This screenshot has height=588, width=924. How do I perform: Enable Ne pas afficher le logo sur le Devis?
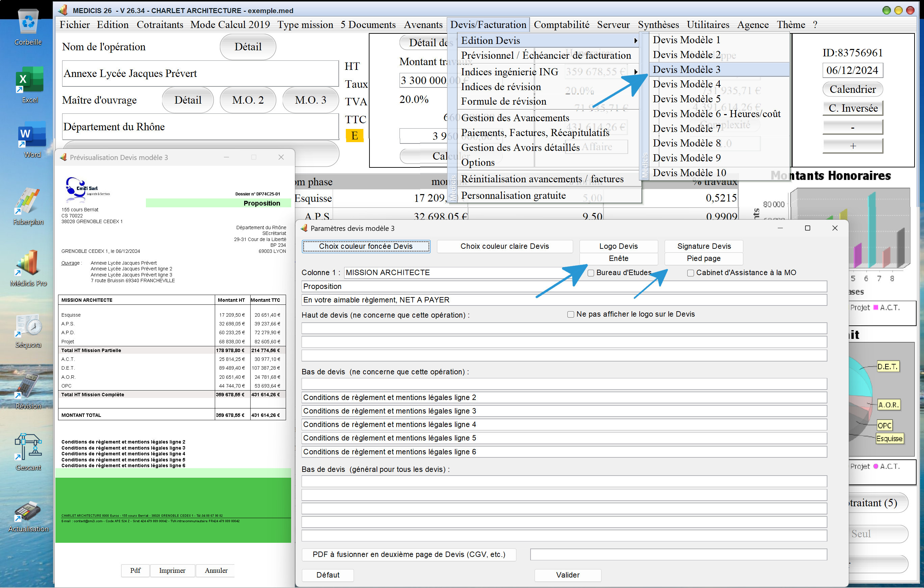pos(571,315)
